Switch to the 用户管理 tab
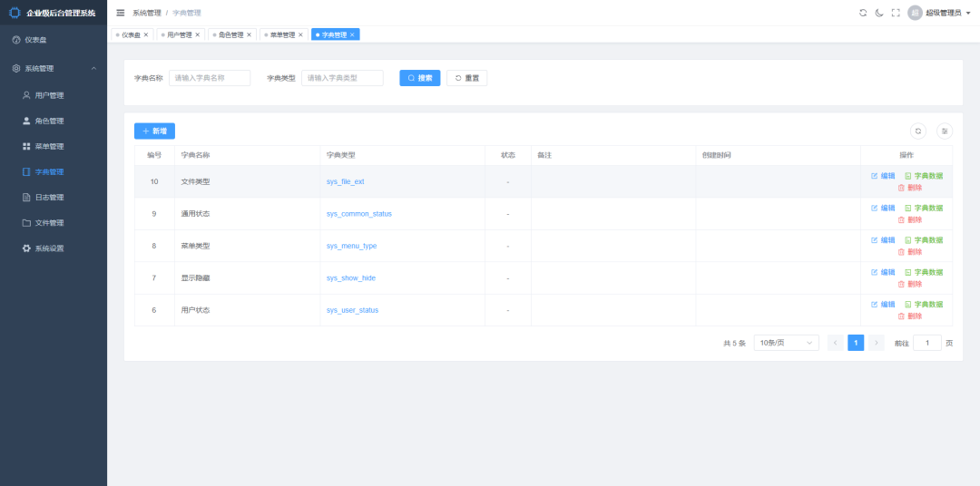This screenshot has width=980, height=486. [x=180, y=35]
